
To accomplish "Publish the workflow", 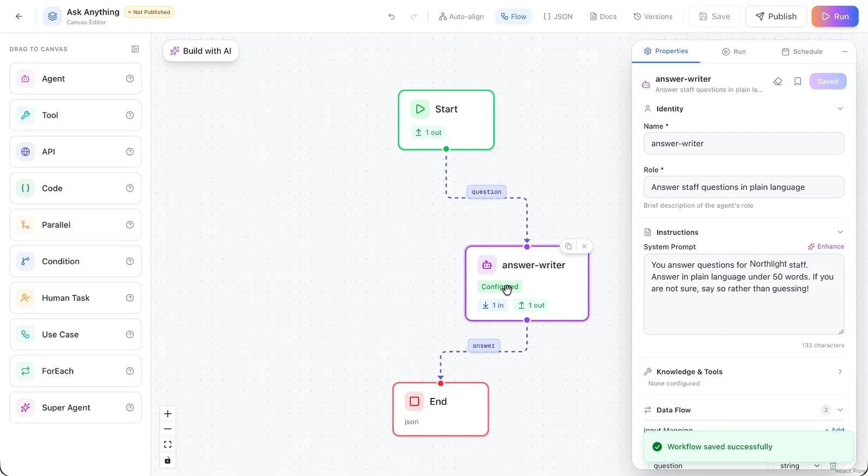I will 776,16.
